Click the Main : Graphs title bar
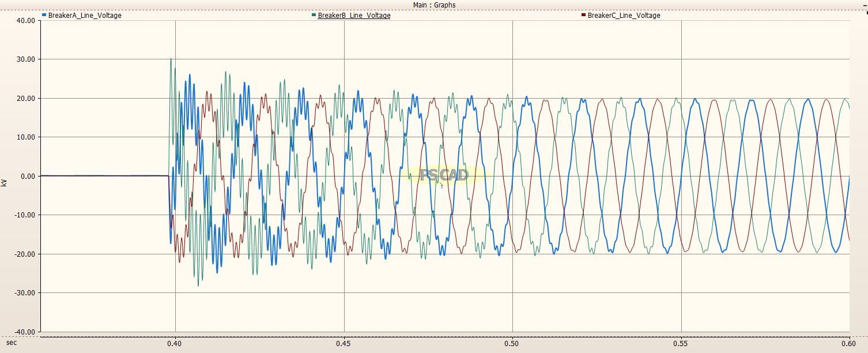 click(x=434, y=5)
